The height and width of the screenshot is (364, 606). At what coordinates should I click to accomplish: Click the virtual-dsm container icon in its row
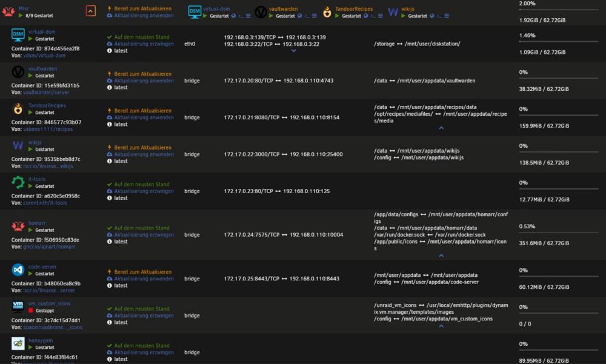pyautogui.click(x=18, y=35)
